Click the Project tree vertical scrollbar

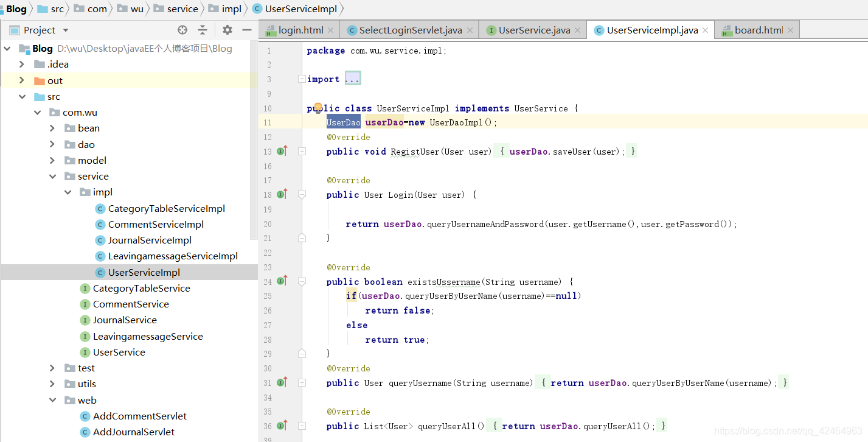click(254, 140)
